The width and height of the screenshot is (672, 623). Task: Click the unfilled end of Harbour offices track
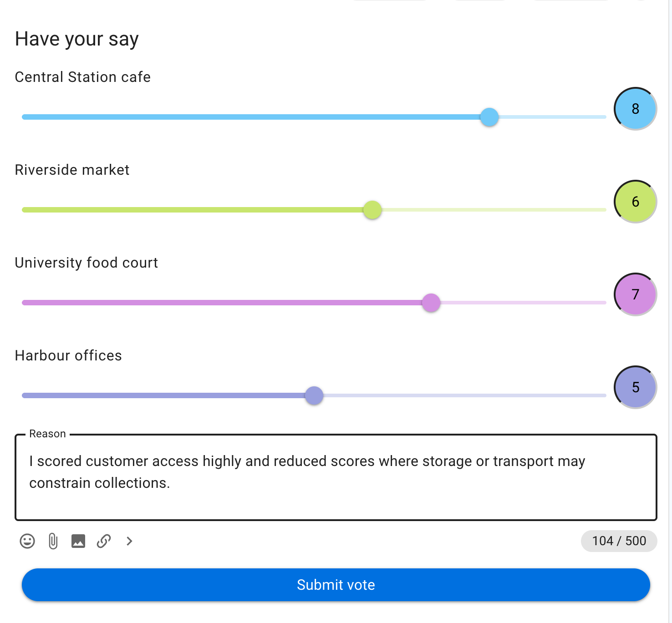pos(465,395)
